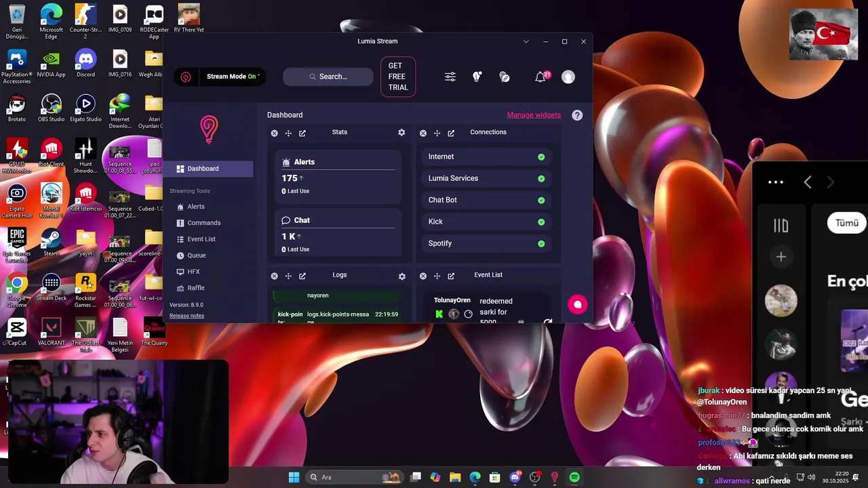Viewport: 868px width, 488px height.
Task: Select the Spotify connection row
Action: coord(486,243)
